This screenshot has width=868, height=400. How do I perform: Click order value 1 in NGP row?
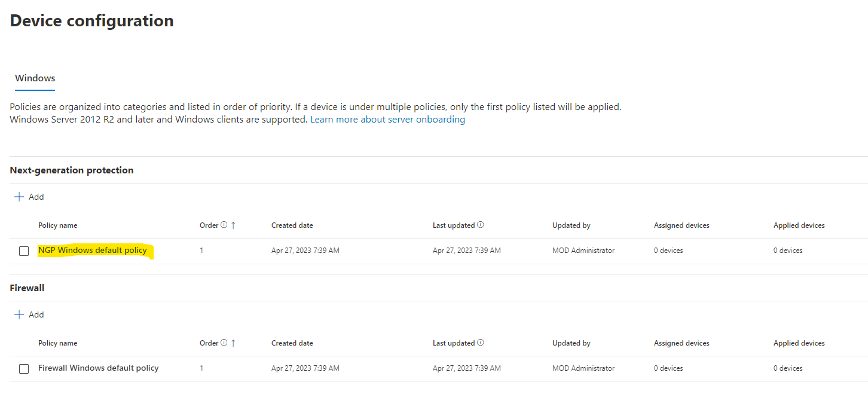pos(201,251)
